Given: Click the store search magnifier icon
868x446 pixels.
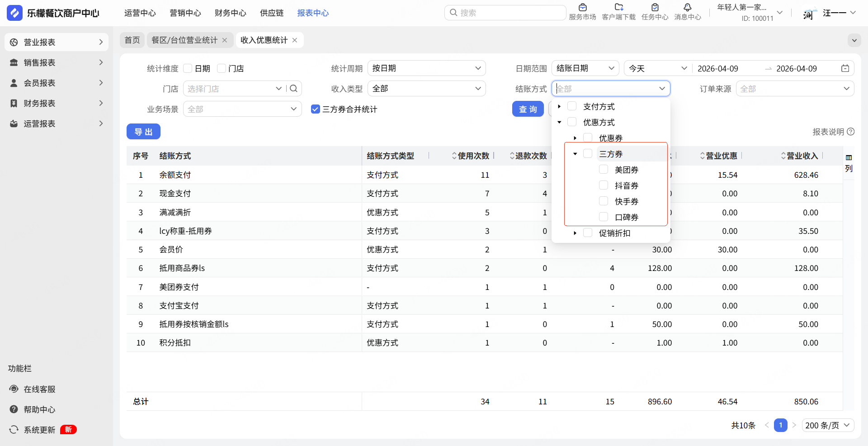Looking at the screenshot, I should tap(293, 89).
